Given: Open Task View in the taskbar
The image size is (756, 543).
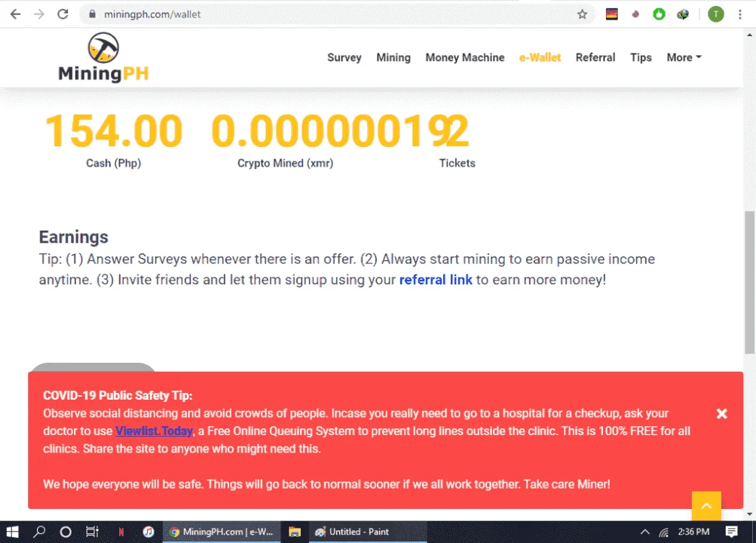Looking at the screenshot, I should pyautogui.click(x=92, y=532).
